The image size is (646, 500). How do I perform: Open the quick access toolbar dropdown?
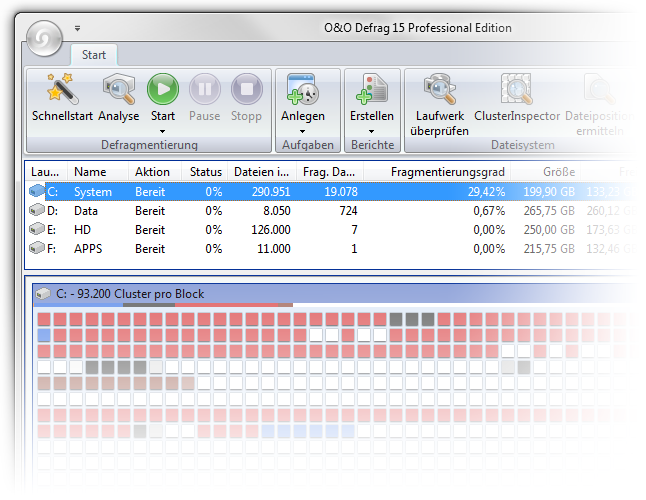point(77,28)
